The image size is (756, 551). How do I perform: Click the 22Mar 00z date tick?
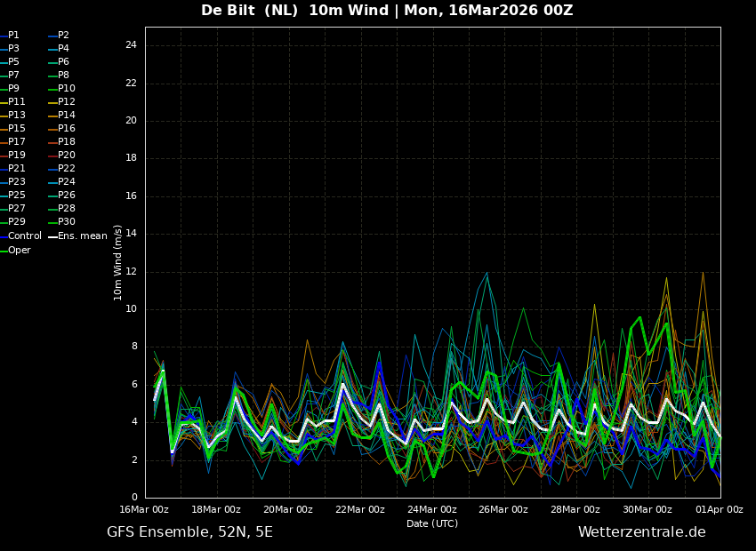pos(360,510)
